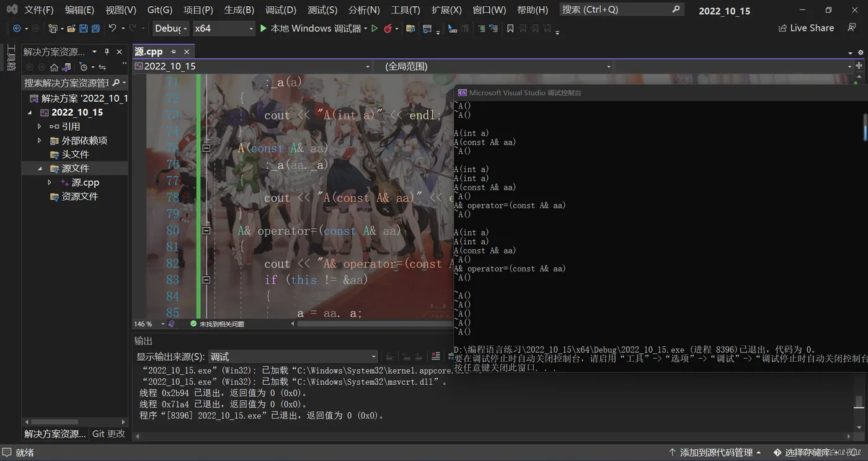Uncomment selected lines icon

coord(494,29)
